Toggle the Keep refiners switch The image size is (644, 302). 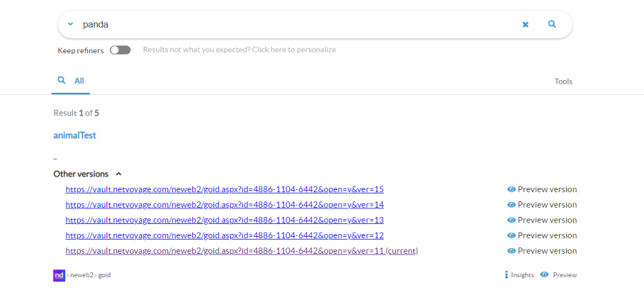pyautogui.click(x=120, y=50)
